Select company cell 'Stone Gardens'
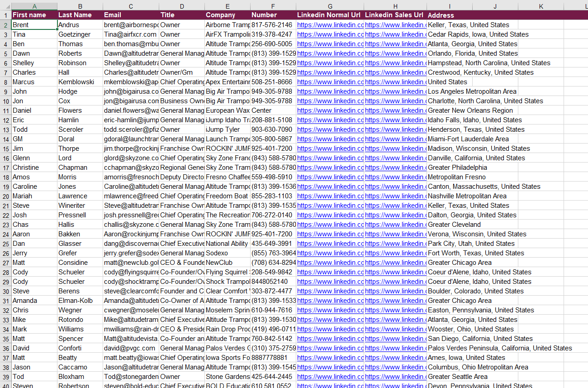Screen dimensions: 588x388 pos(228,377)
